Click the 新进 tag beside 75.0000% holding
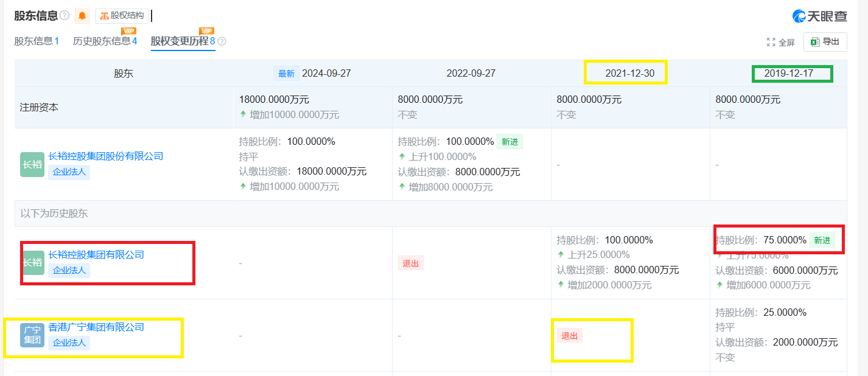Image resolution: width=868 pixels, height=376 pixels. tap(822, 240)
